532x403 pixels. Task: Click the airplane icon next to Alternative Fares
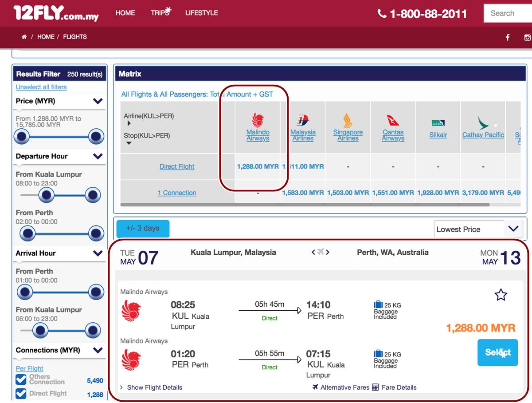pyautogui.click(x=315, y=387)
